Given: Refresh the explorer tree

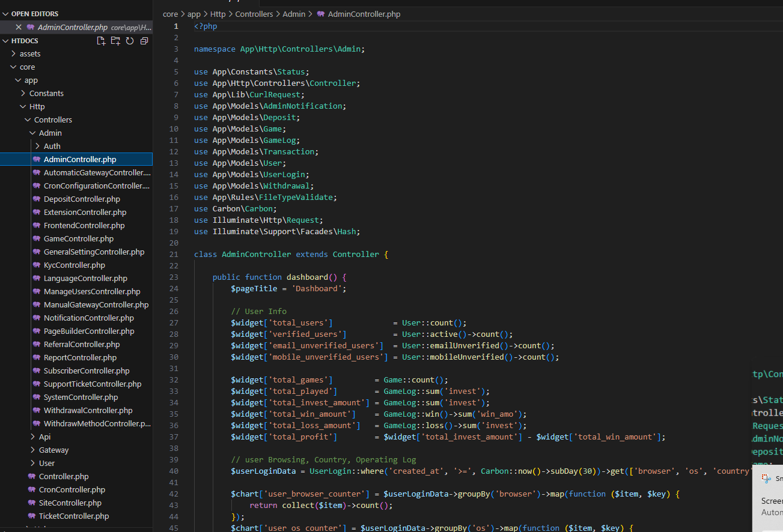Looking at the screenshot, I should click(x=130, y=41).
